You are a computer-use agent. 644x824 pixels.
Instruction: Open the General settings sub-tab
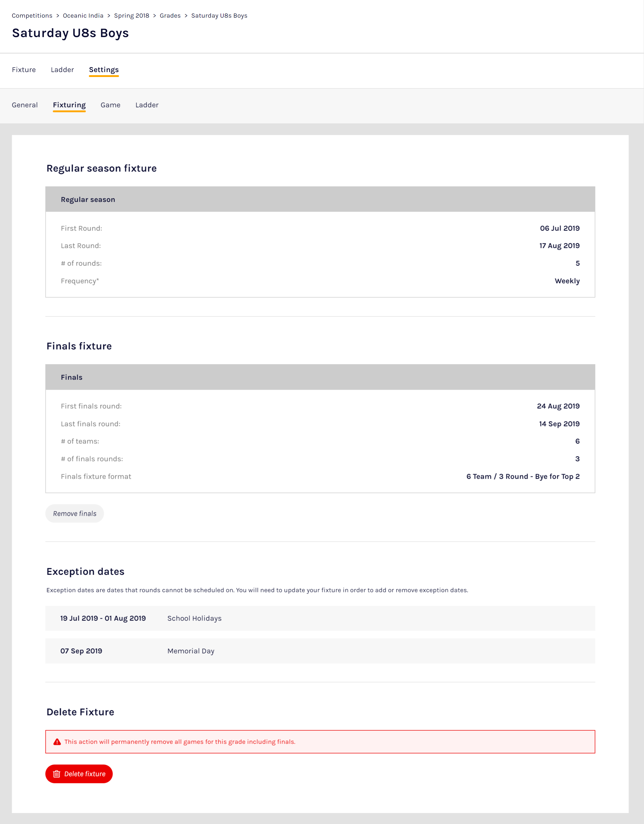[x=25, y=105]
